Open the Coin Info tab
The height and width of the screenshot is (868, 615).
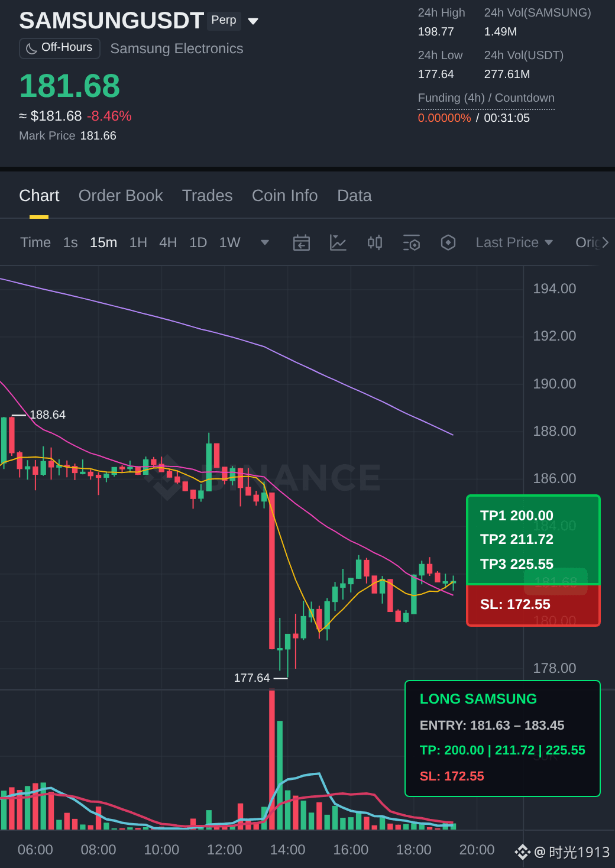point(285,196)
